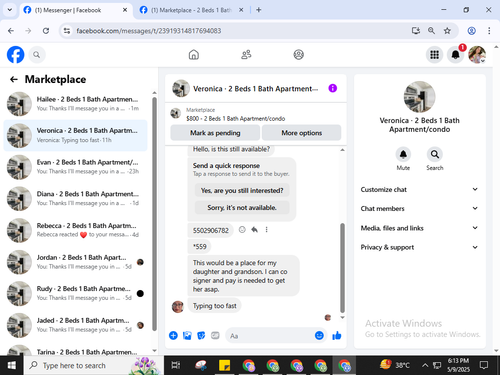Image resolution: width=500 pixels, height=375 pixels.
Task: Open conversation information purple icon
Action: pyautogui.click(x=332, y=88)
